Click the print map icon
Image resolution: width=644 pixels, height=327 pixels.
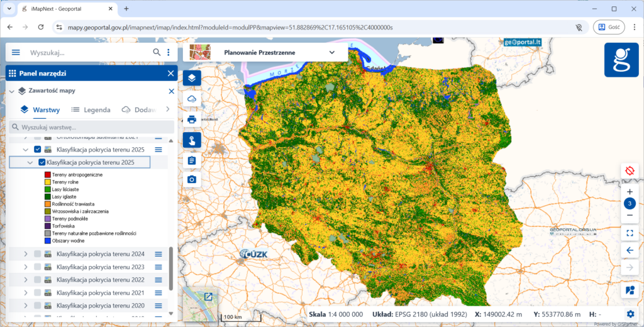coord(192,119)
